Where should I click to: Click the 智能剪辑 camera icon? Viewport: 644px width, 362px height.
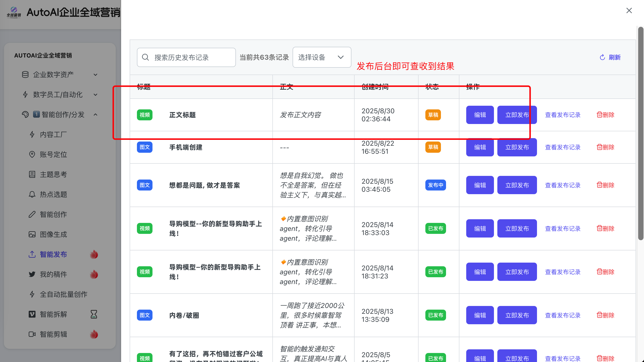click(x=32, y=334)
